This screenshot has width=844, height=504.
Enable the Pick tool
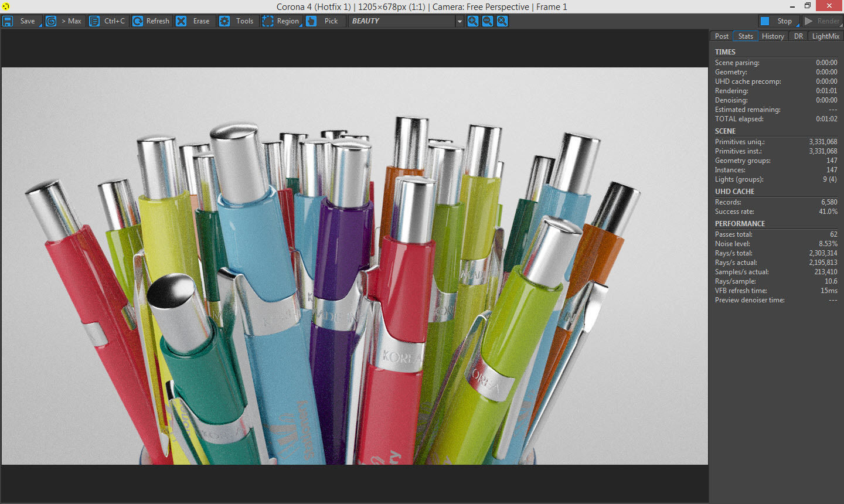[325, 21]
